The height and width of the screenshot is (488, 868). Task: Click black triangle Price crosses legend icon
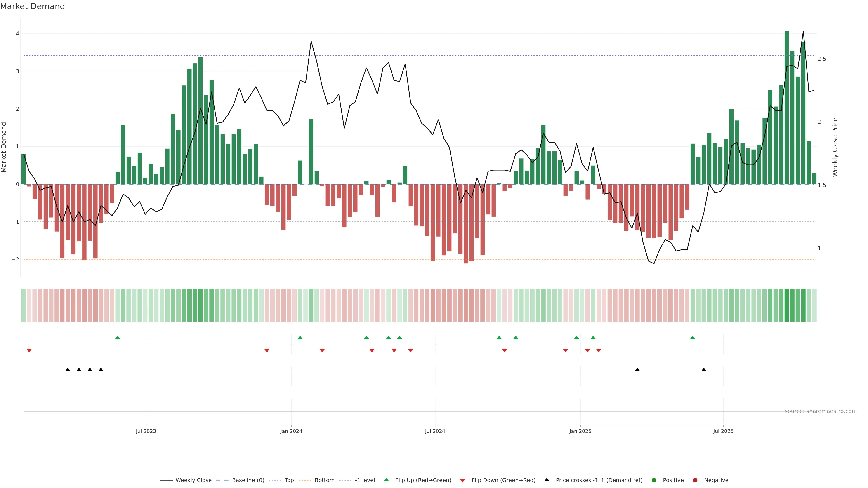(x=547, y=480)
